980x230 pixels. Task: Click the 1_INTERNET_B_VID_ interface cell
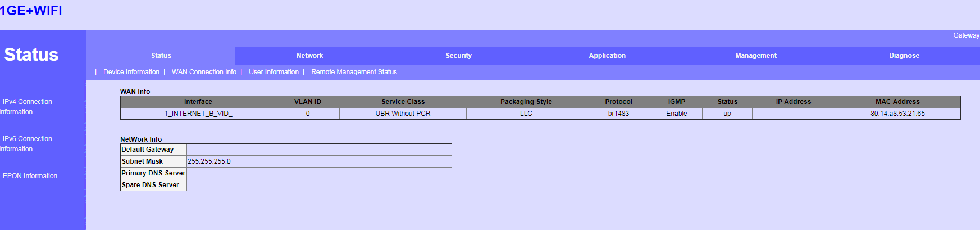[198, 114]
